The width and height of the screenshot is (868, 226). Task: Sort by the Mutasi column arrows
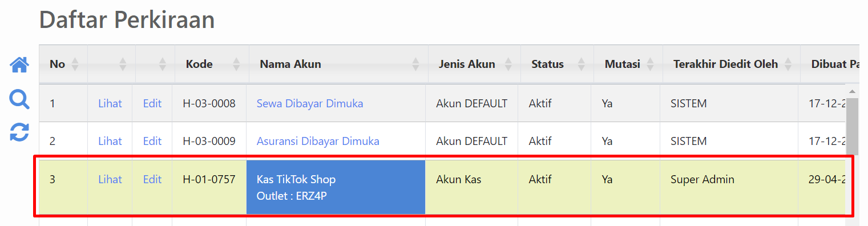coord(650,64)
